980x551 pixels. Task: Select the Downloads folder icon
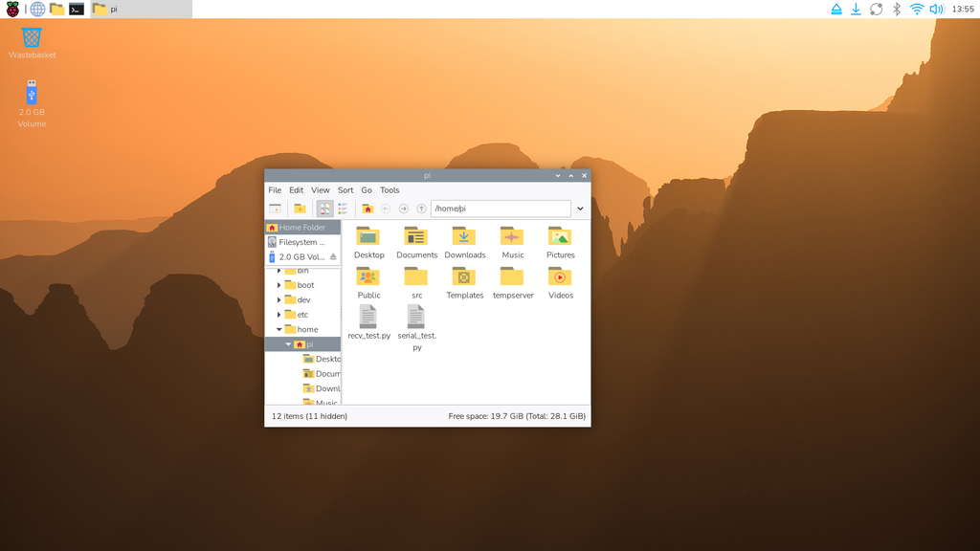click(x=464, y=242)
